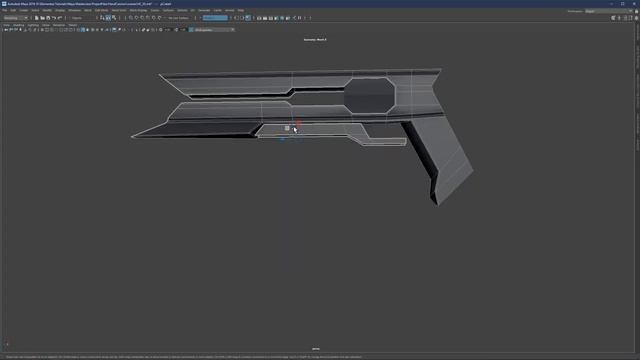Toggle Snap to Curves
Screen dimensions: 640x360
[x=137, y=18]
